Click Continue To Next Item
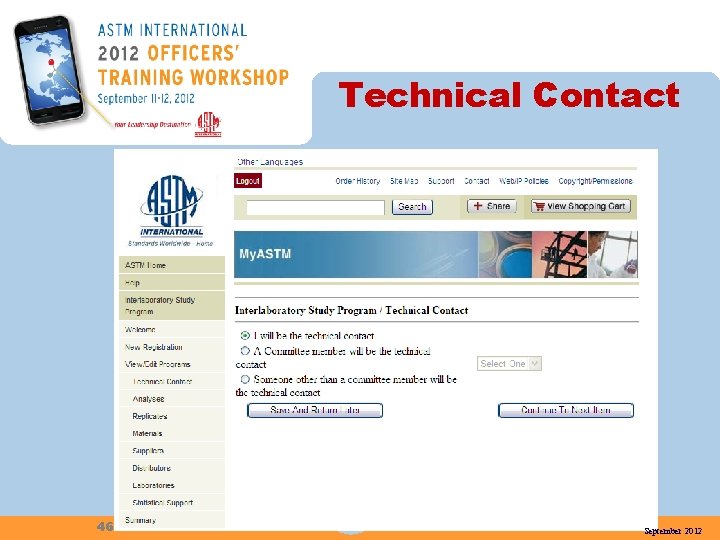 tap(566, 410)
